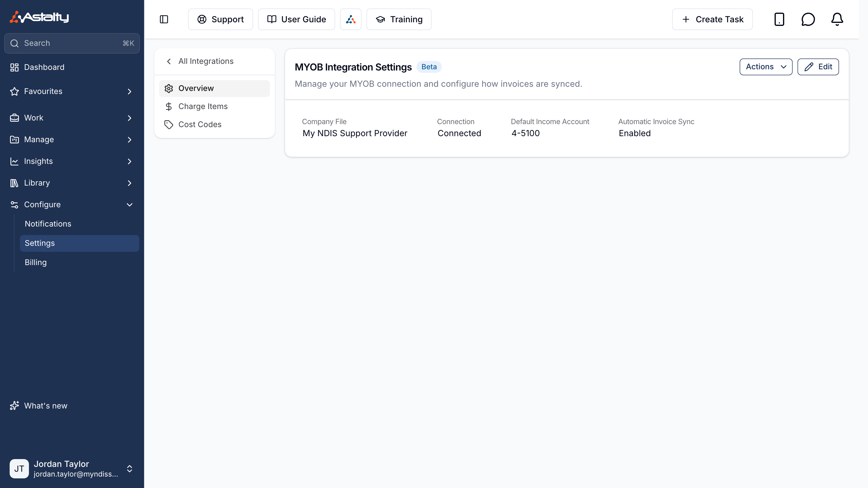Collapse the Configure section chevron
The image size is (868, 488).
(x=129, y=205)
